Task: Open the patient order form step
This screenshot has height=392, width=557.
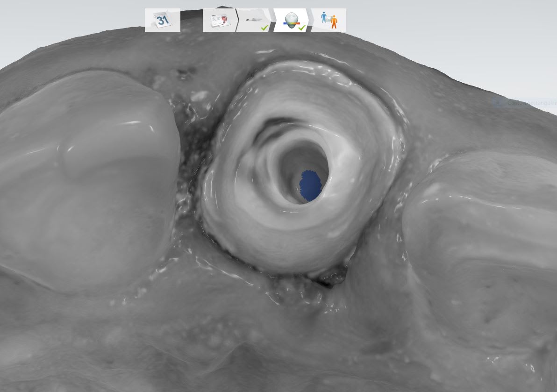Action: click(x=219, y=20)
